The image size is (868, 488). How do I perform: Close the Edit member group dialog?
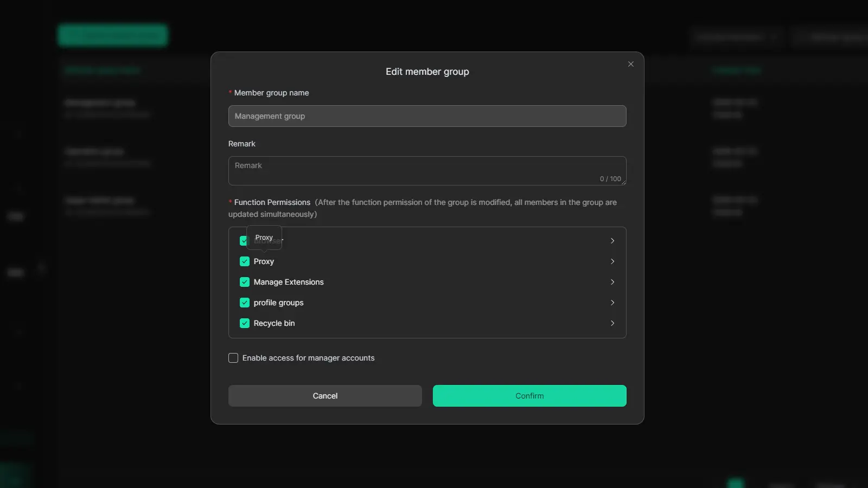tap(630, 64)
